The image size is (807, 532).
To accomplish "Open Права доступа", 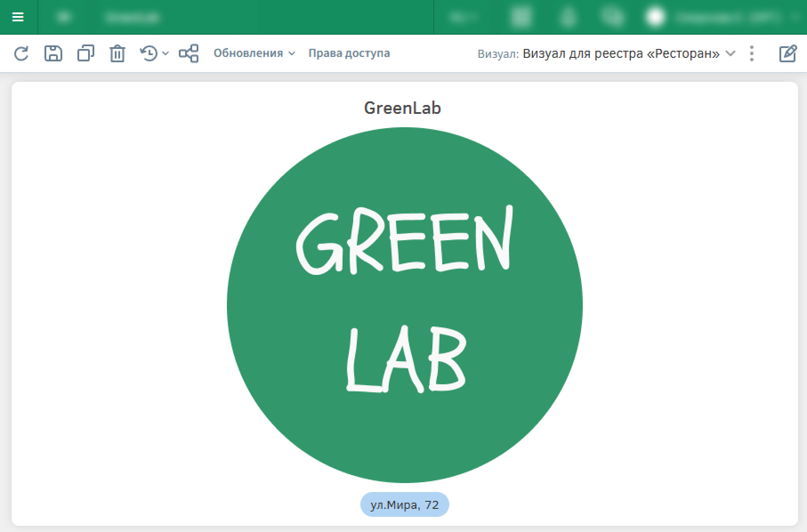I will click(x=349, y=53).
